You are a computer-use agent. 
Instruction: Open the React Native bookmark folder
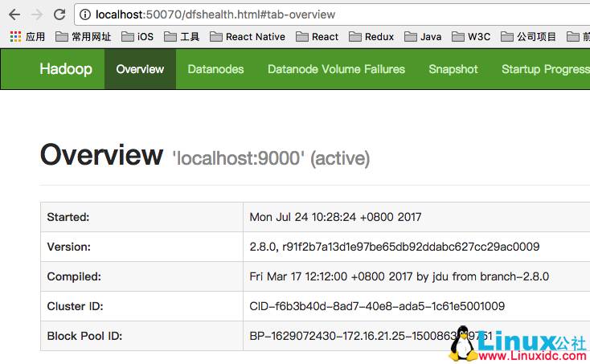(x=248, y=37)
